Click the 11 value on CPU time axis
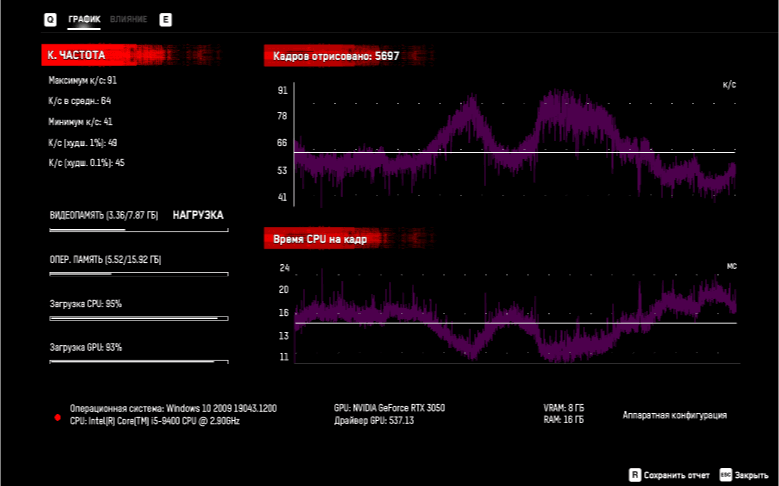The width and height of the screenshot is (779, 486). click(284, 357)
